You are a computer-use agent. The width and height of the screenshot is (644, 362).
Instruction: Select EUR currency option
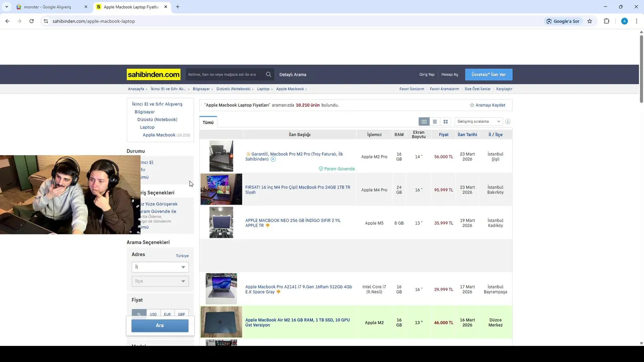pyautogui.click(x=167, y=314)
